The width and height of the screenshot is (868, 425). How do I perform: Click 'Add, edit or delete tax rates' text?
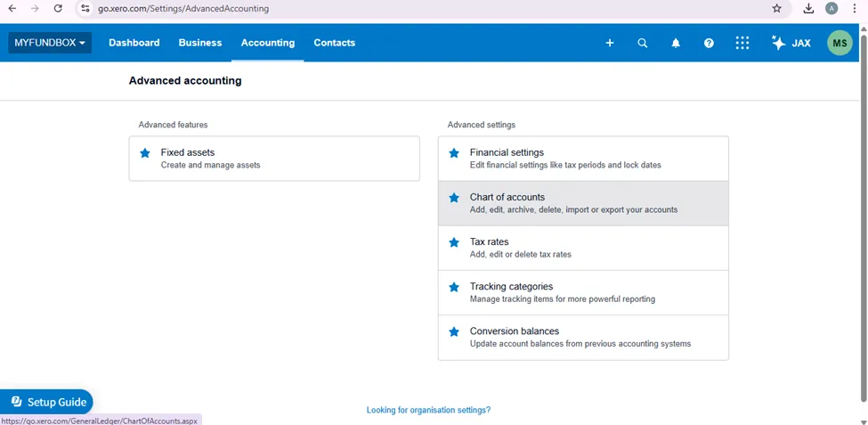point(521,254)
